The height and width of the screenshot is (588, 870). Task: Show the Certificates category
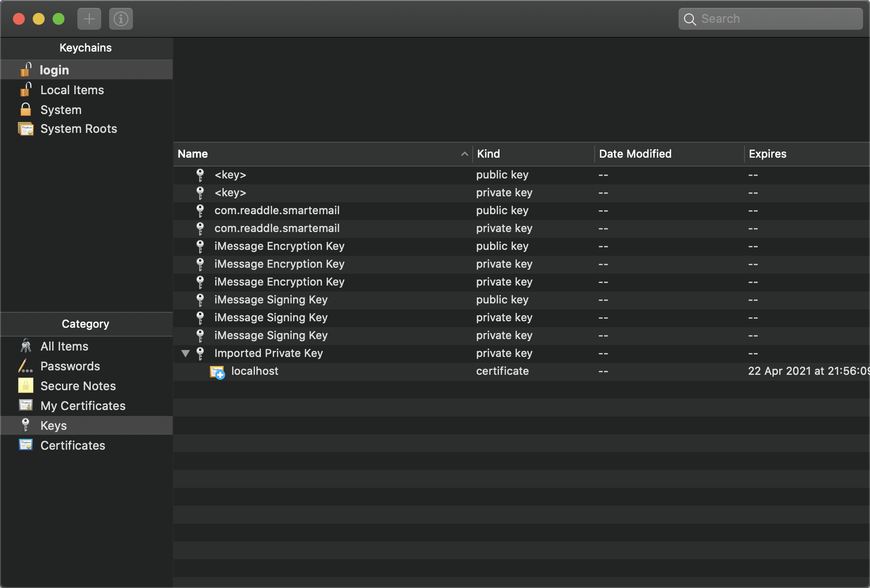pos(86,445)
